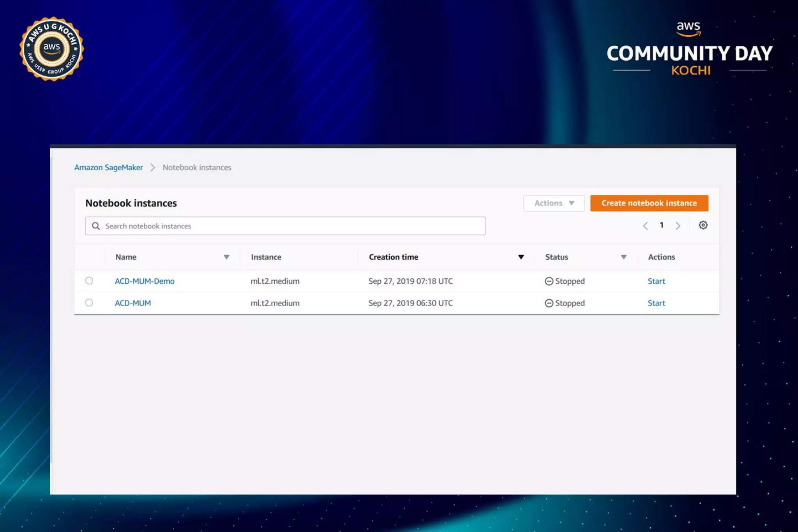Click the Stopped status icon for ACD-MUM

point(549,303)
